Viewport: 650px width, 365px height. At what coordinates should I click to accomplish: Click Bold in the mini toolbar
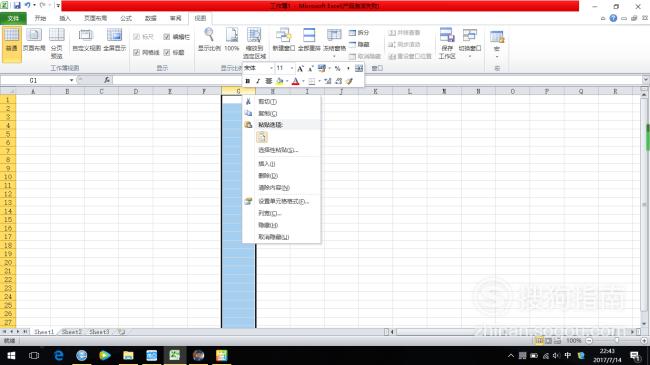click(x=247, y=81)
